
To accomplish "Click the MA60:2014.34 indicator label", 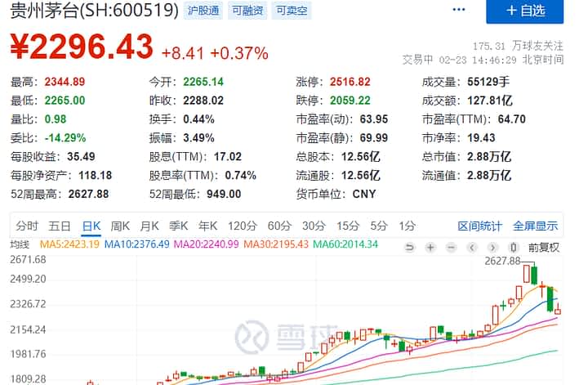I will pos(345,244).
